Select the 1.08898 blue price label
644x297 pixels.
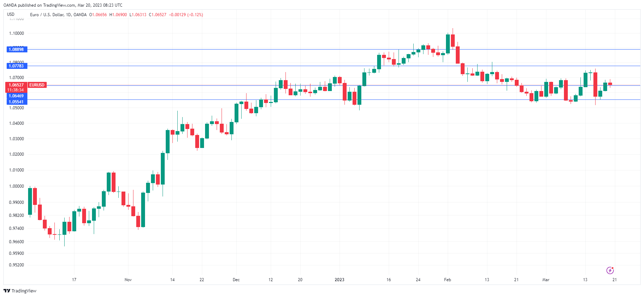tap(17, 50)
